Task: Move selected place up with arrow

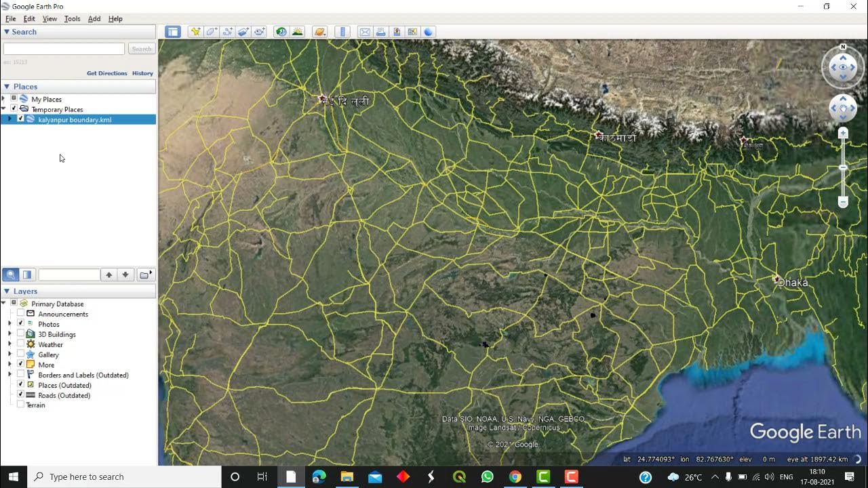Action: (x=108, y=274)
